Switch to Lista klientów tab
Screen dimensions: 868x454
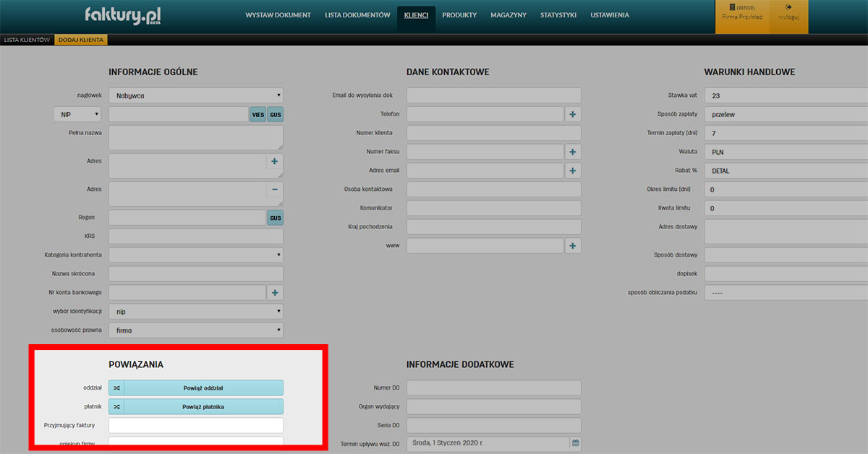pyautogui.click(x=27, y=40)
